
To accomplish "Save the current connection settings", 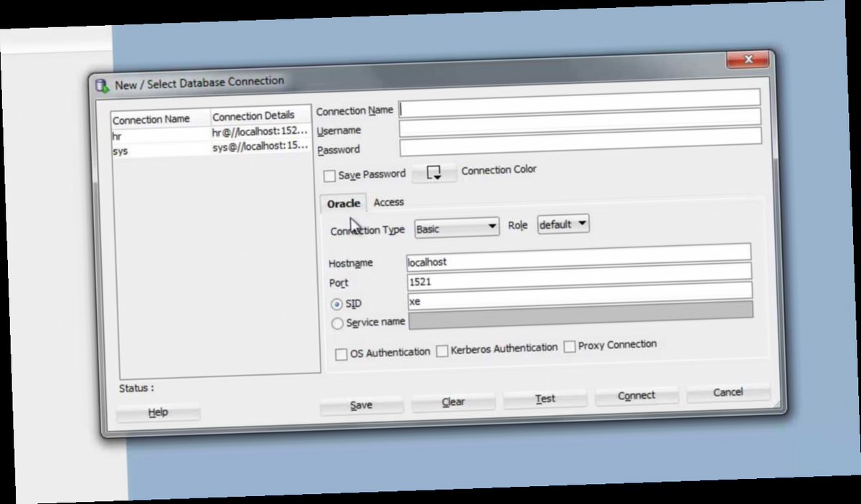I will [x=362, y=404].
